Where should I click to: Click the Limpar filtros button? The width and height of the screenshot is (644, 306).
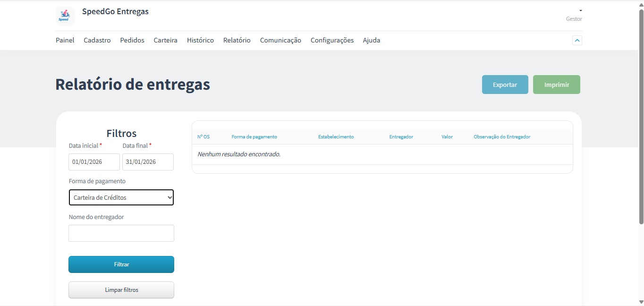(x=121, y=290)
